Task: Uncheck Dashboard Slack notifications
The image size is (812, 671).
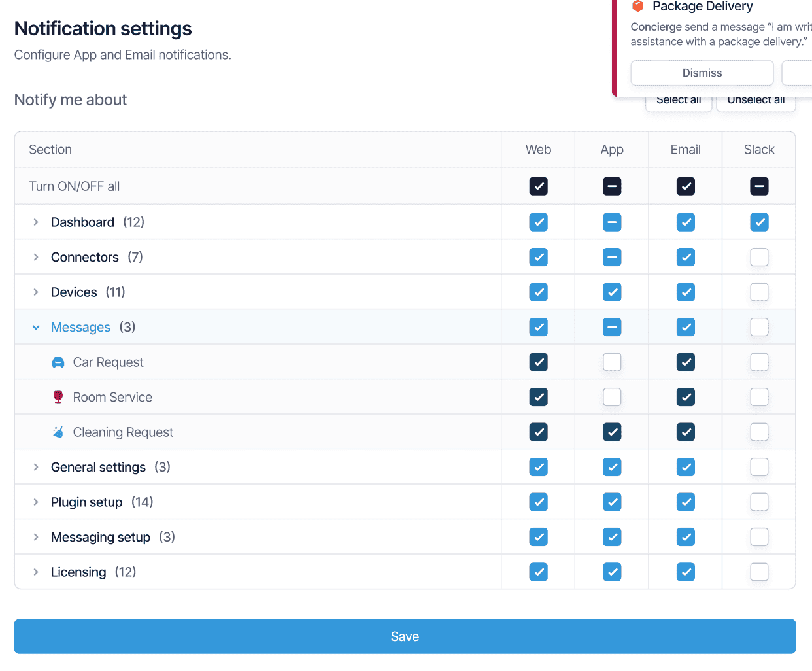Action: (759, 222)
